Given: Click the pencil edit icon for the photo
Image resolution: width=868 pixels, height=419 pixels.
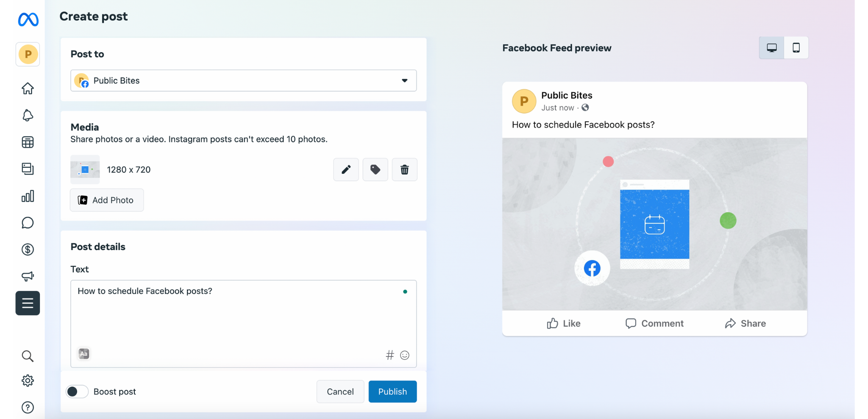Looking at the screenshot, I should point(346,169).
